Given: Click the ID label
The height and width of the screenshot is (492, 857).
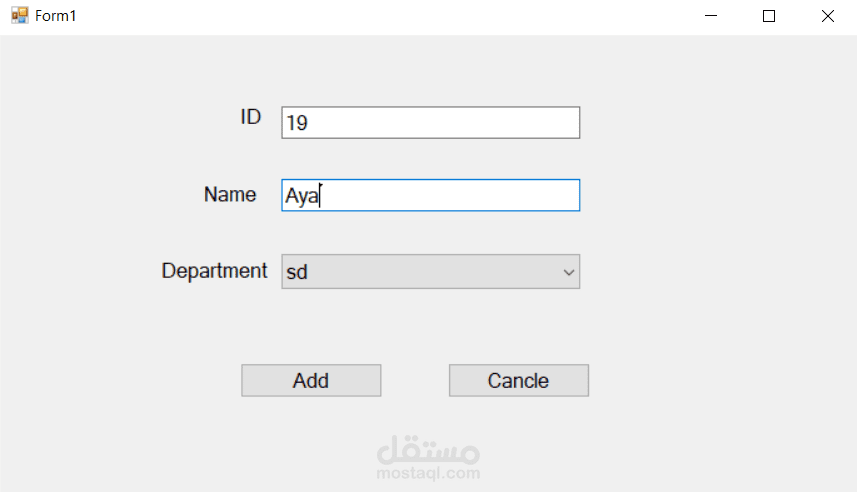Looking at the screenshot, I should [250, 117].
